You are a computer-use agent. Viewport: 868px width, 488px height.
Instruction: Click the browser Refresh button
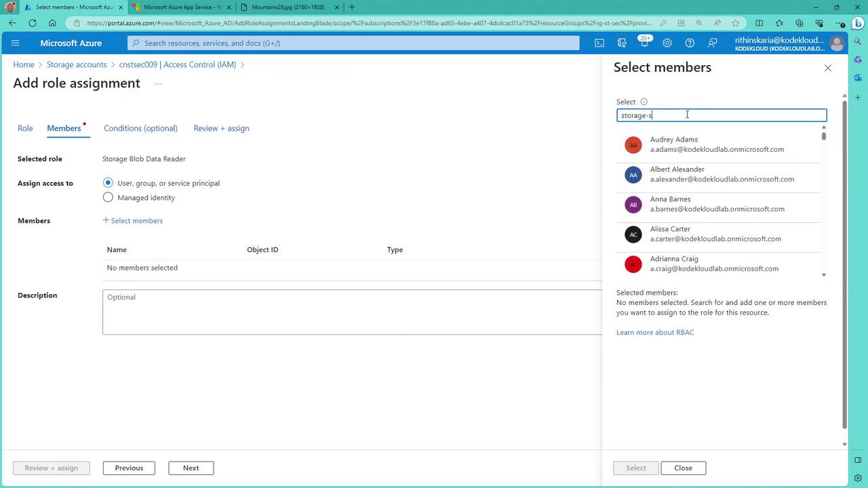(33, 23)
